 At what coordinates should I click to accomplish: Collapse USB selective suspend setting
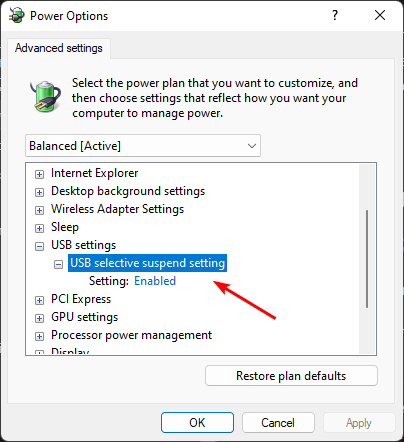pos(58,264)
